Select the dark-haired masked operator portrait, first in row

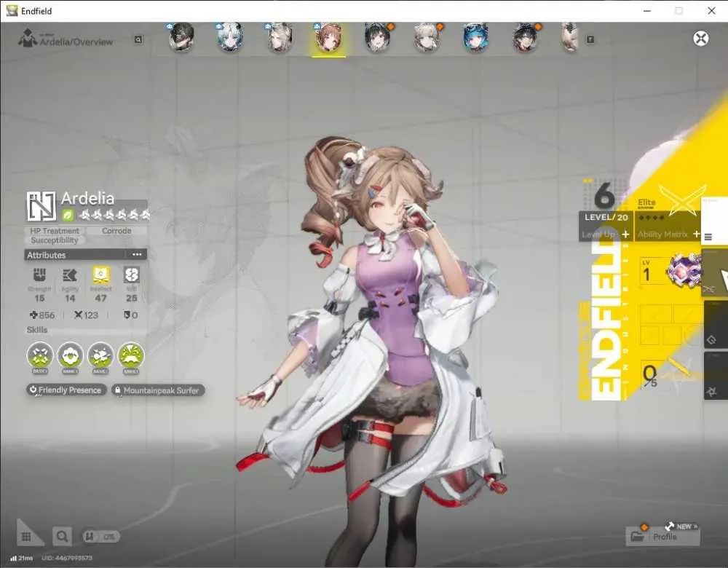(x=181, y=37)
